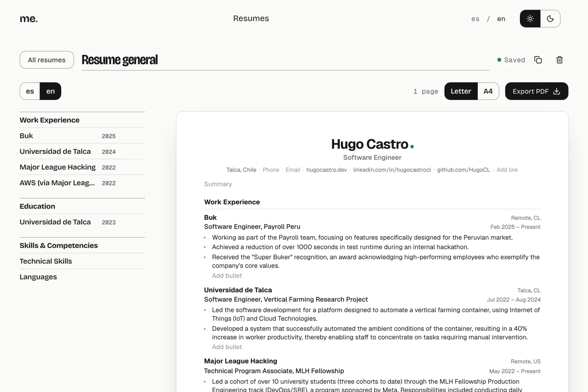Open Universidad de Talca 2024 work entry
The width and height of the screenshot is (588, 392).
click(x=82, y=152)
